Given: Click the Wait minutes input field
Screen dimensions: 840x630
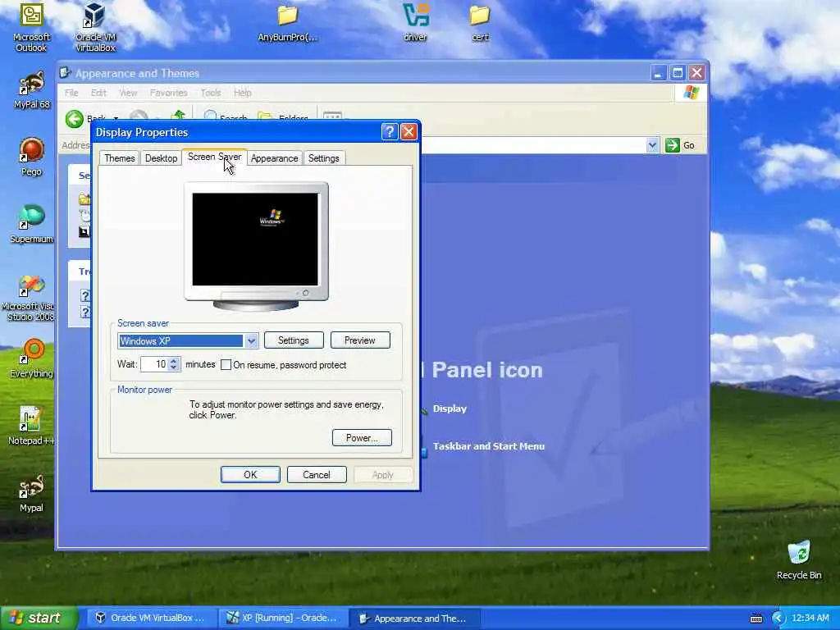Looking at the screenshot, I should [154, 365].
